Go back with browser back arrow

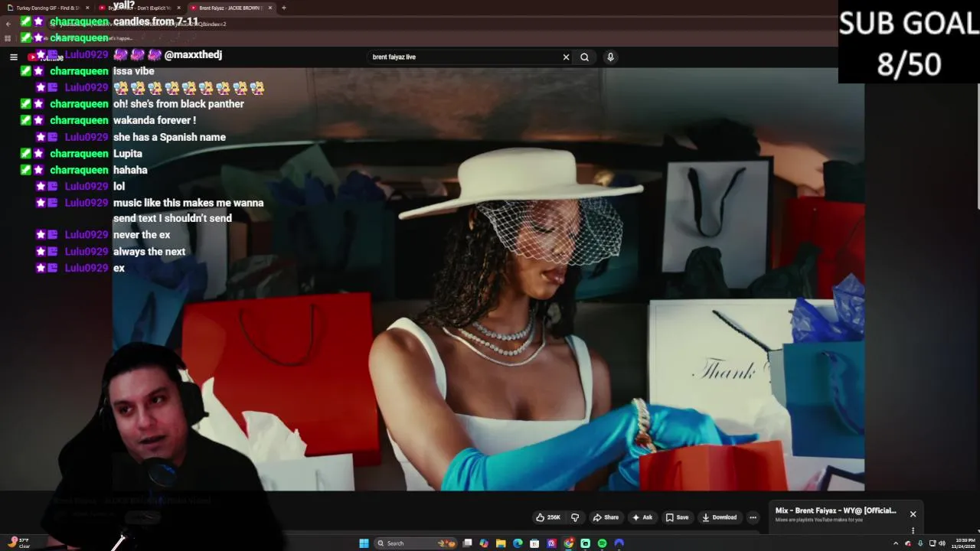pos(8,24)
